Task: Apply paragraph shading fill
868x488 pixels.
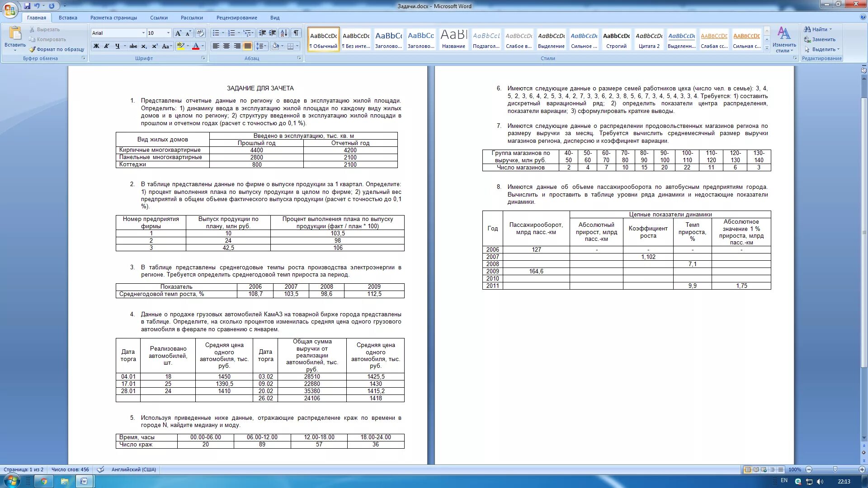Action: [275, 46]
